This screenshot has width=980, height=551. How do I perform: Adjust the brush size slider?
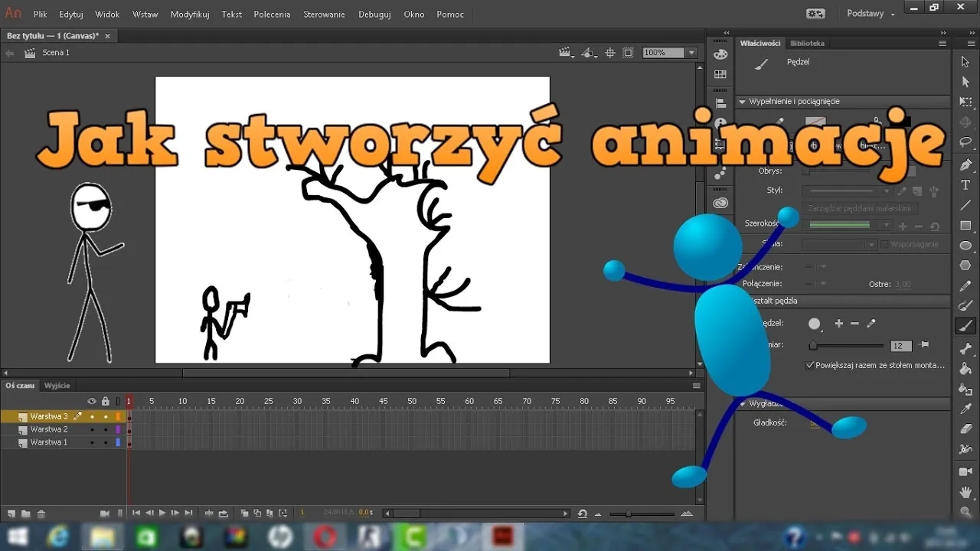pyautogui.click(x=814, y=346)
